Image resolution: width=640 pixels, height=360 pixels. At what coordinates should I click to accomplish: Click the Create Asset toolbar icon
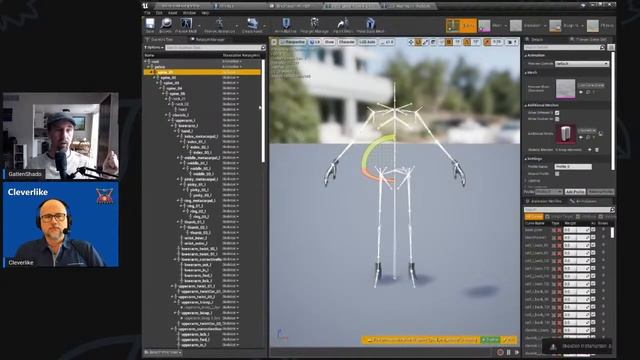click(x=252, y=24)
